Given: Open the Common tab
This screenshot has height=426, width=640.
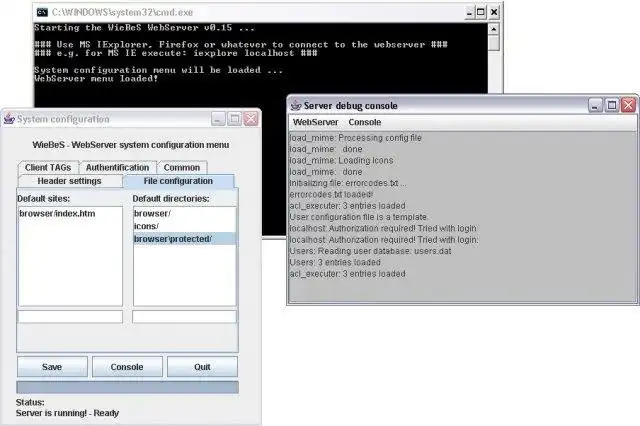Looking at the screenshot, I should pos(182,167).
